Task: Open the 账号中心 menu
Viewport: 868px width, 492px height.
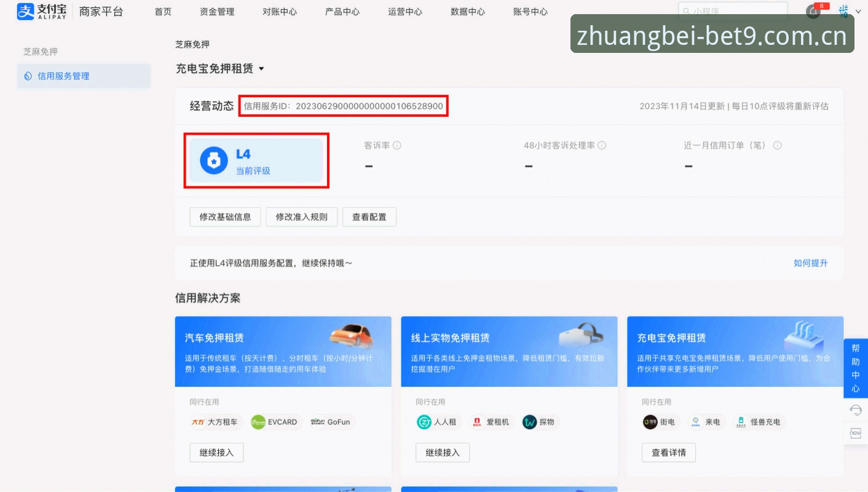Action: 531,12
